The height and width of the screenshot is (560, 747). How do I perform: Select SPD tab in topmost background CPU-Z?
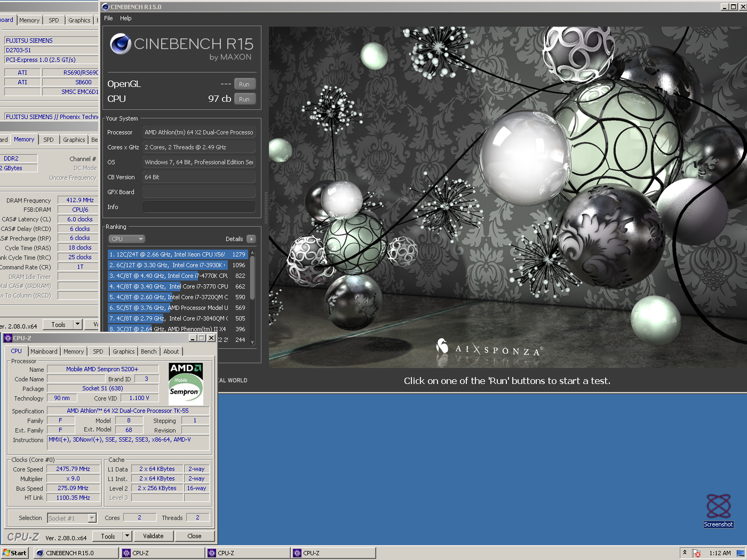coord(54,20)
